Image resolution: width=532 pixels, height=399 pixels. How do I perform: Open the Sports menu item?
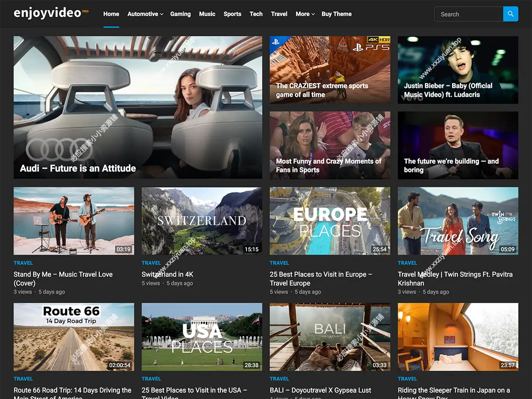pyautogui.click(x=232, y=14)
